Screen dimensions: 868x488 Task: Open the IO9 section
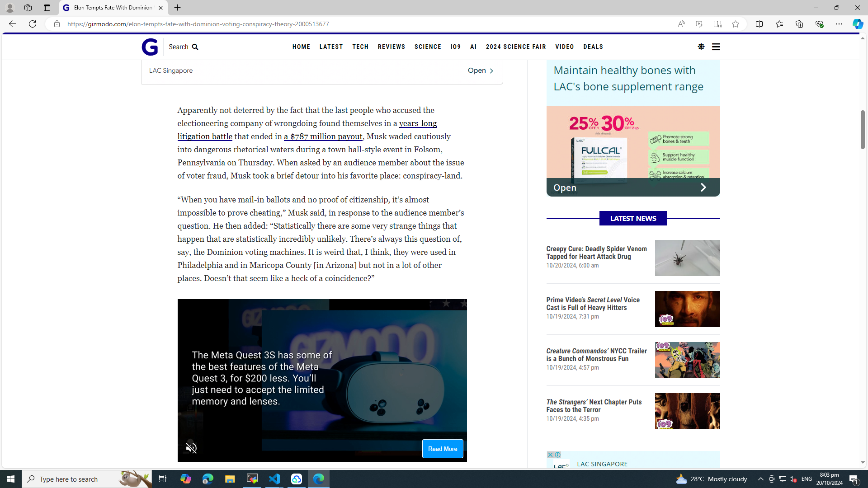tap(455, 47)
